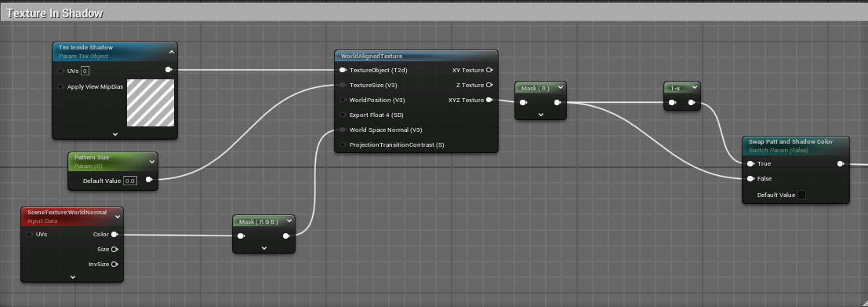Image resolution: width=868 pixels, height=307 pixels.
Task: Click True input pin on Swap Patt switch
Action: pyautogui.click(x=750, y=164)
